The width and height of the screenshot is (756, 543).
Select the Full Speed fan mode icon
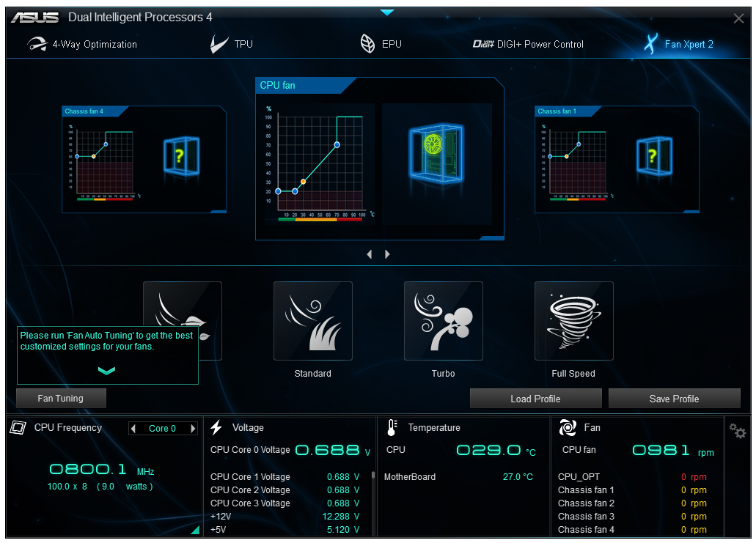coord(573,321)
